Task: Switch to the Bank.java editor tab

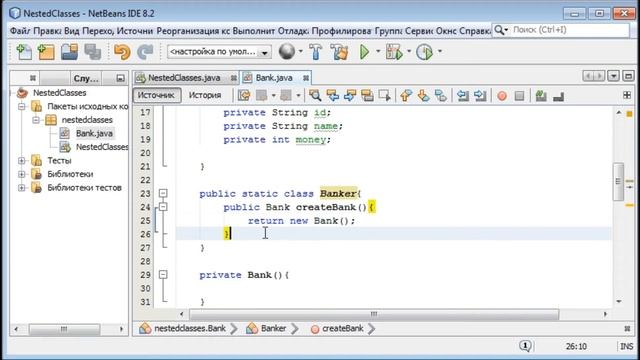Action: [x=274, y=78]
